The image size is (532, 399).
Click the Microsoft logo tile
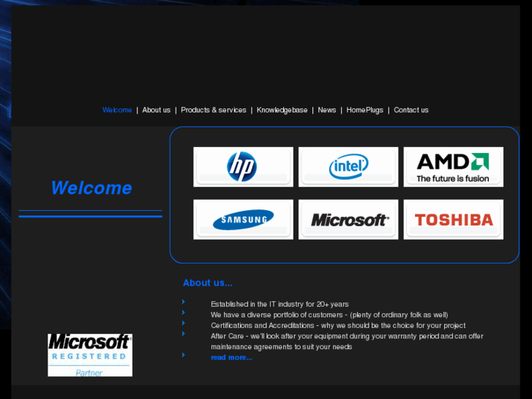click(x=348, y=220)
